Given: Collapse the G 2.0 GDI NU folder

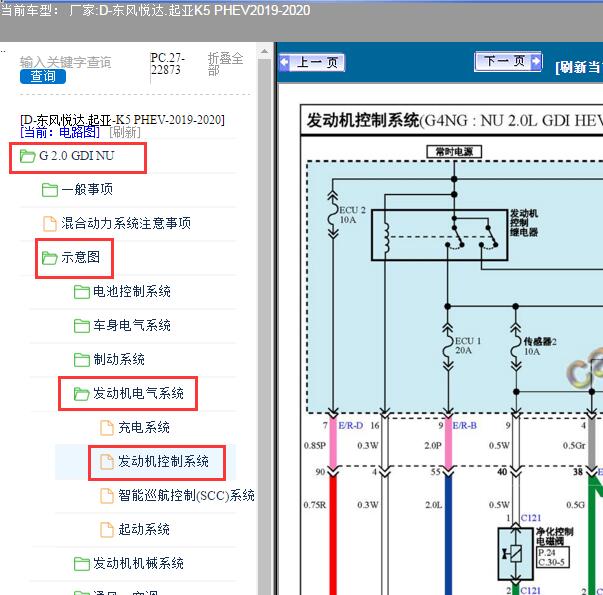Looking at the screenshot, I should click(x=77, y=156).
